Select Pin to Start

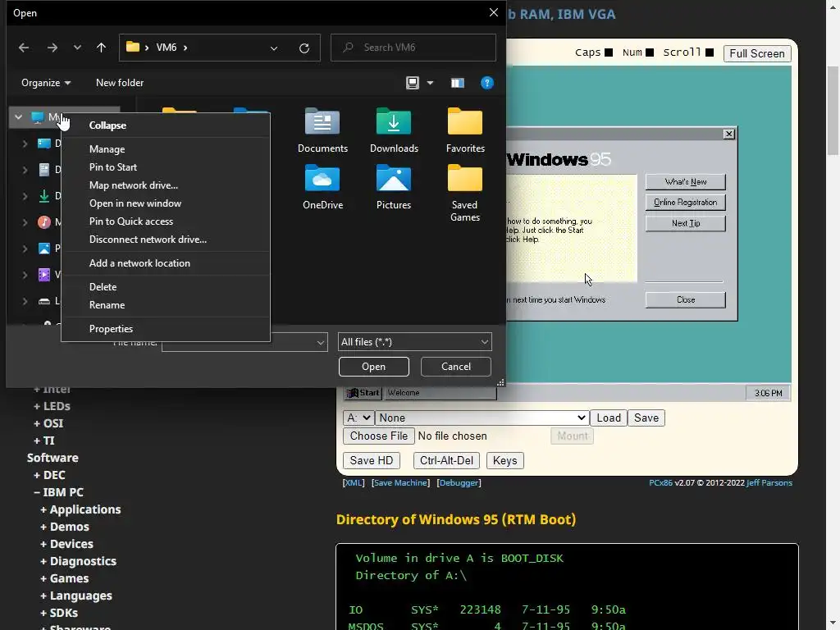[x=166, y=167]
